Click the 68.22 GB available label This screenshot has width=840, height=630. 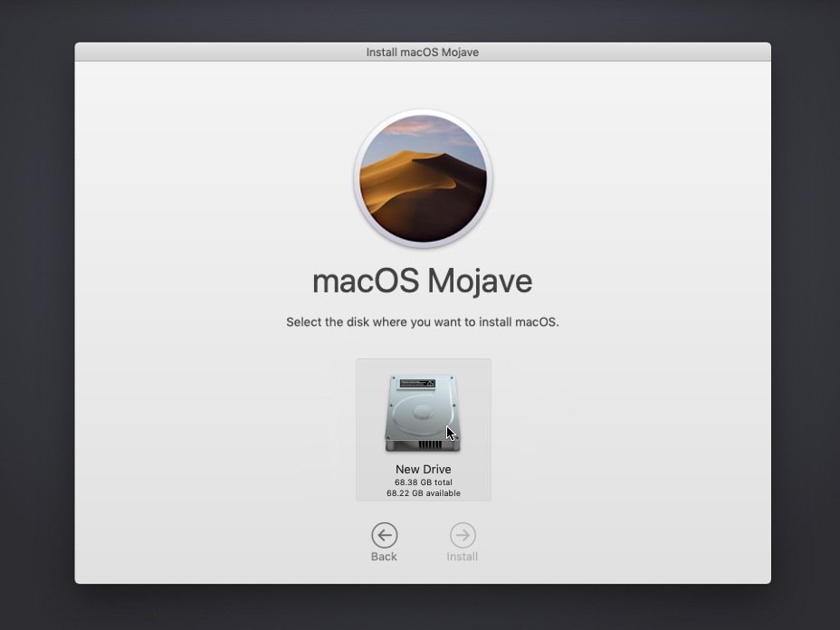point(423,493)
